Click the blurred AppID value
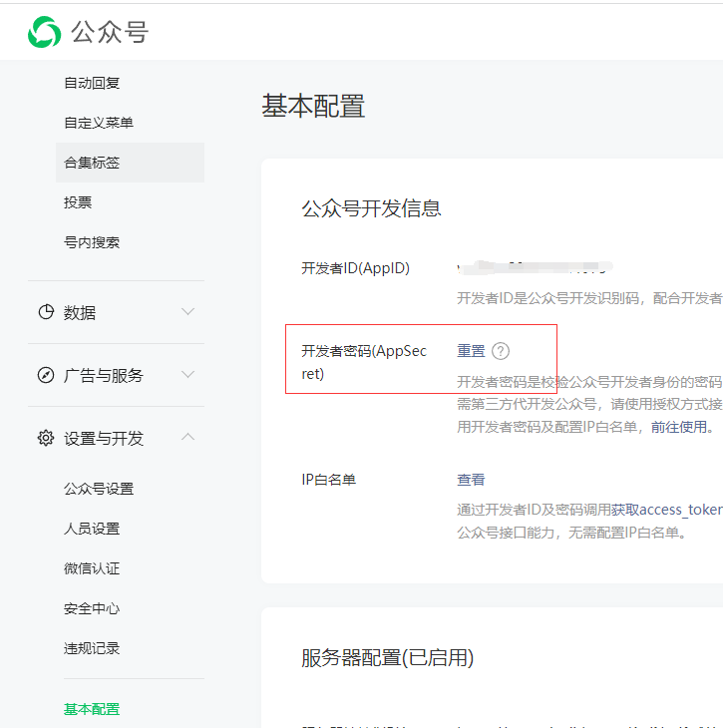 pyautogui.click(x=535, y=267)
